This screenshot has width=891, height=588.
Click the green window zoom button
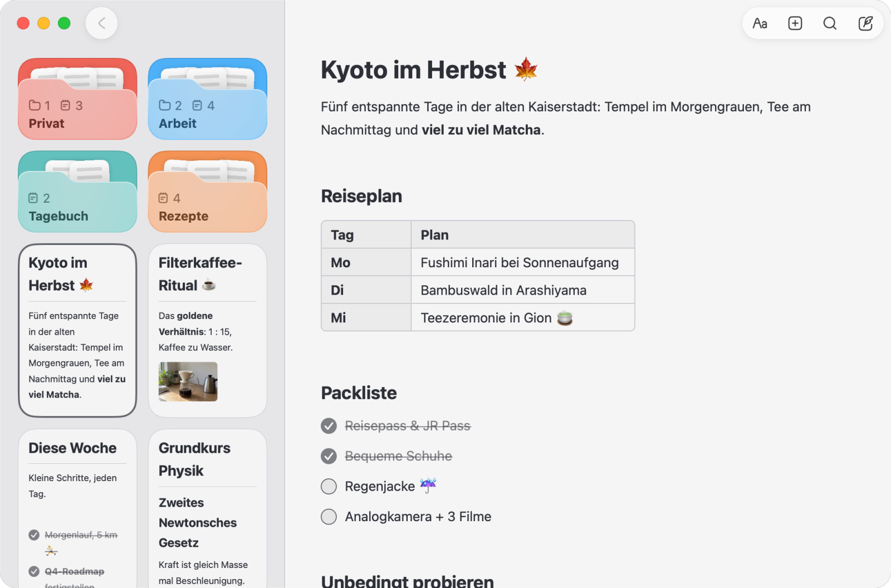pos(65,23)
